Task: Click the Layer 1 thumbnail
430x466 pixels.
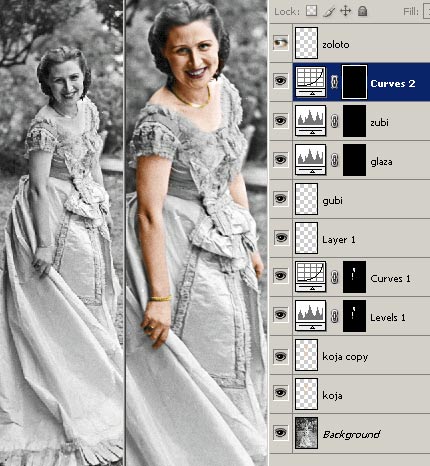Action: (306, 238)
